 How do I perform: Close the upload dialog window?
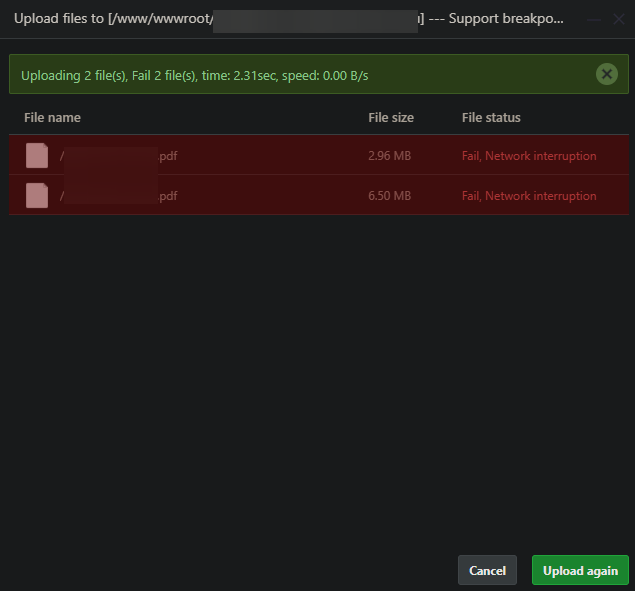pos(618,19)
